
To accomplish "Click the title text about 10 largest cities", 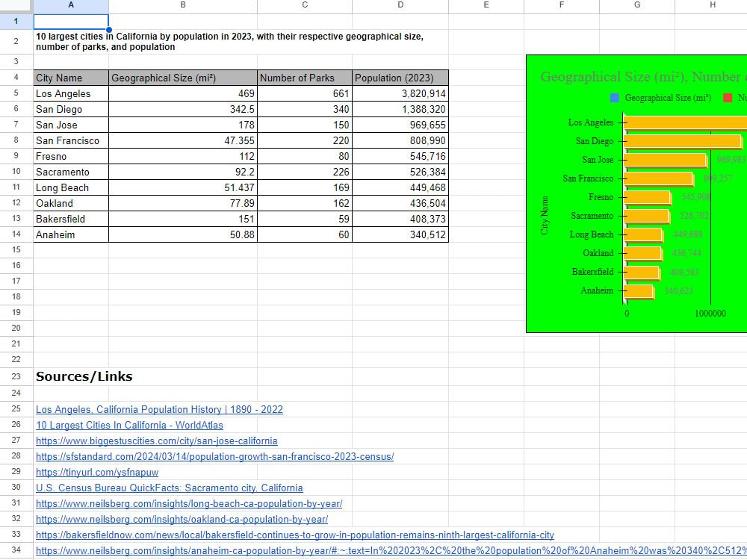I will pos(229,41).
